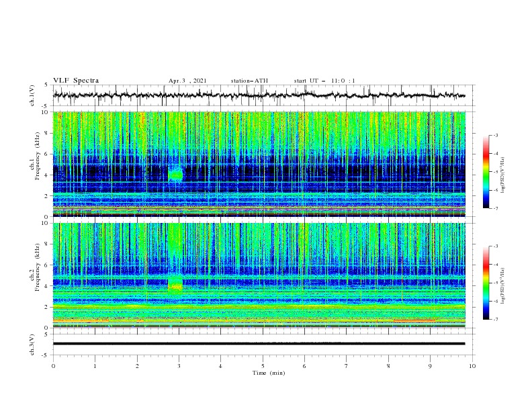Click the ch.2 spectrogram colorbar
Viewport: 532px width, 411px height.
coord(486,283)
